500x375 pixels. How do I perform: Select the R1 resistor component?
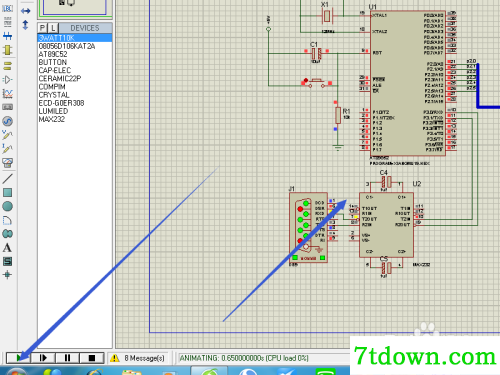pos(338,115)
